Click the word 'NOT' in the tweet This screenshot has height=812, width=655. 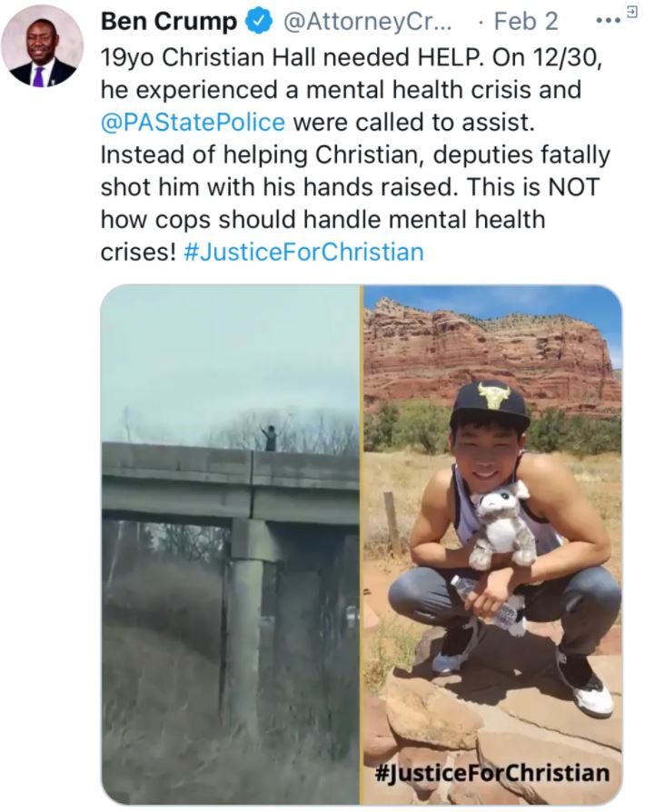pos(573,187)
